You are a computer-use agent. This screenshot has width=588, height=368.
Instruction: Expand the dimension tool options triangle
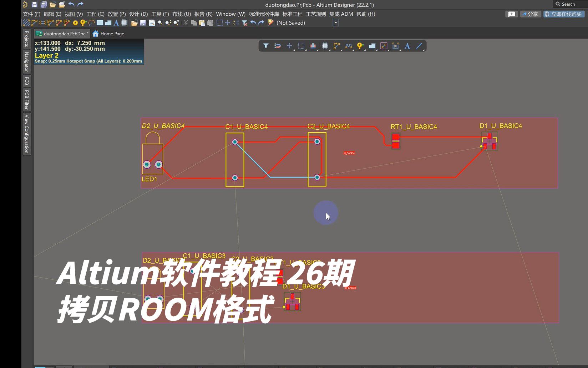[x=399, y=50]
